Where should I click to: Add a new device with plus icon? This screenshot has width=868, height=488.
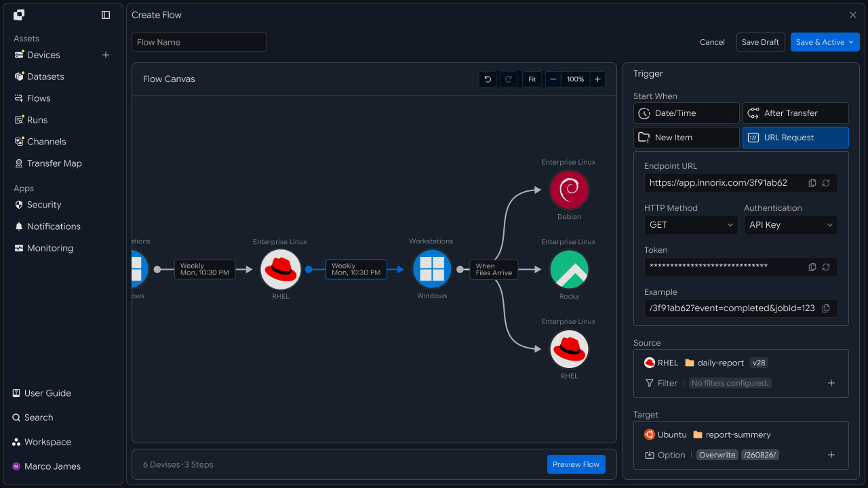[106, 55]
